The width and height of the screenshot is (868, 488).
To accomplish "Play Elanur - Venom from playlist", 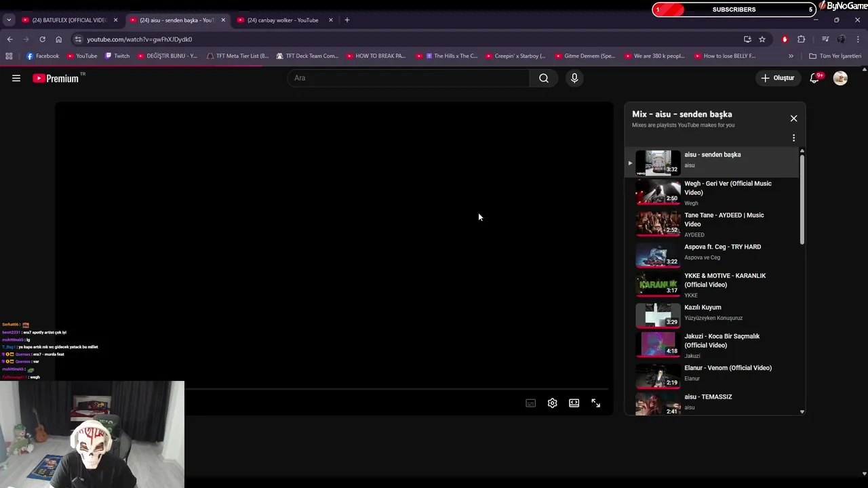I will (712, 376).
